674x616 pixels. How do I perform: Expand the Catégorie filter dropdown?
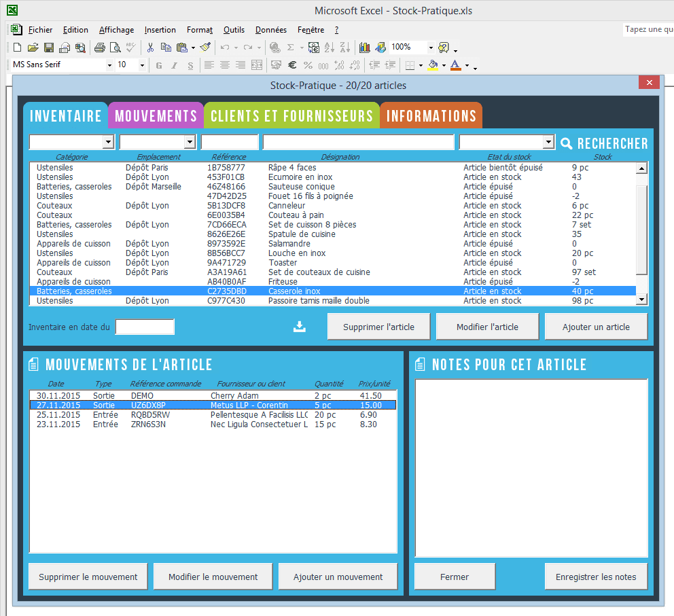[x=107, y=142]
